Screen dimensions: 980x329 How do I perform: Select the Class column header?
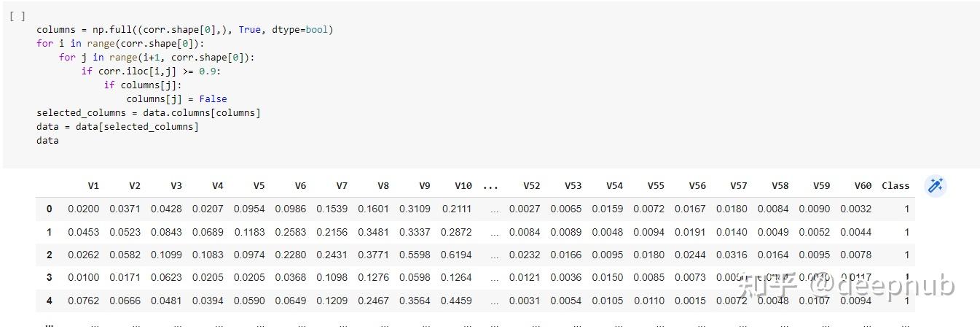pos(895,186)
